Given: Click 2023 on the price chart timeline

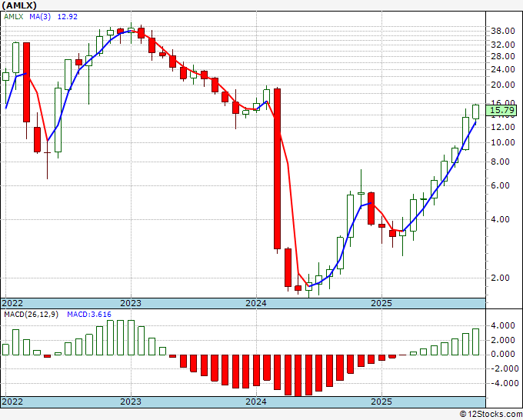Looking at the screenshot, I should click(x=131, y=303).
